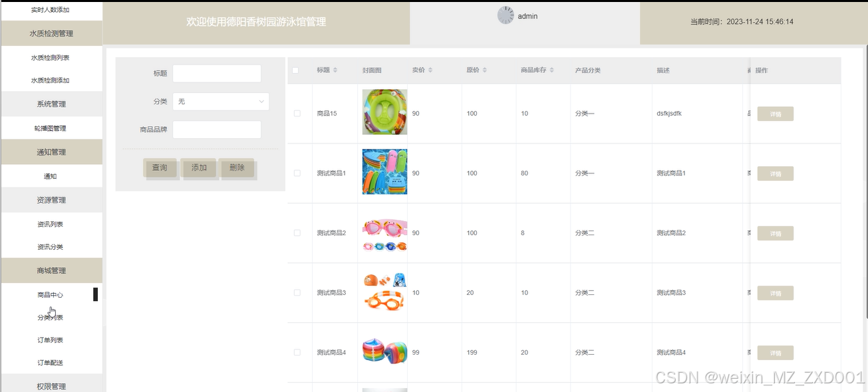Open the 分类 dropdown showing 无
868x392 pixels.
click(221, 102)
